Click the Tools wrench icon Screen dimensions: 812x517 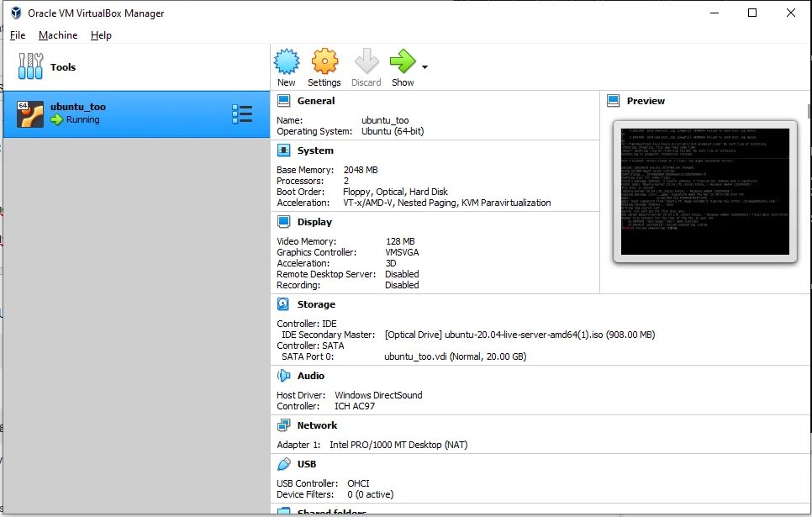(x=30, y=66)
